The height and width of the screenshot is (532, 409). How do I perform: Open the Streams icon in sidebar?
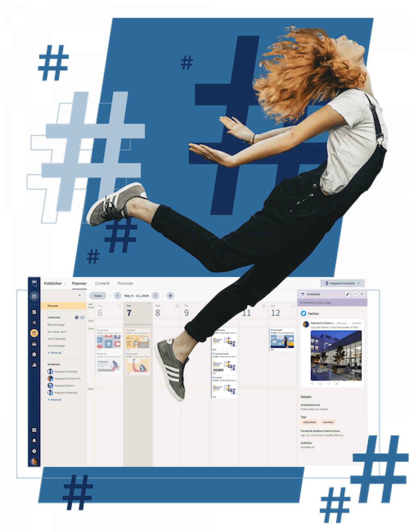click(x=34, y=312)
